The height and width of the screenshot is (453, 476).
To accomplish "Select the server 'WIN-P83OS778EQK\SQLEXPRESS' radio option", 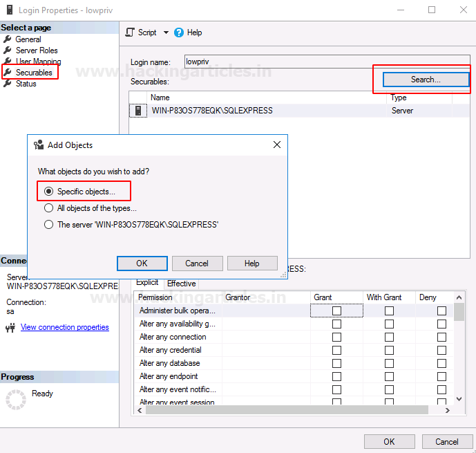I will tap(49, 225).
